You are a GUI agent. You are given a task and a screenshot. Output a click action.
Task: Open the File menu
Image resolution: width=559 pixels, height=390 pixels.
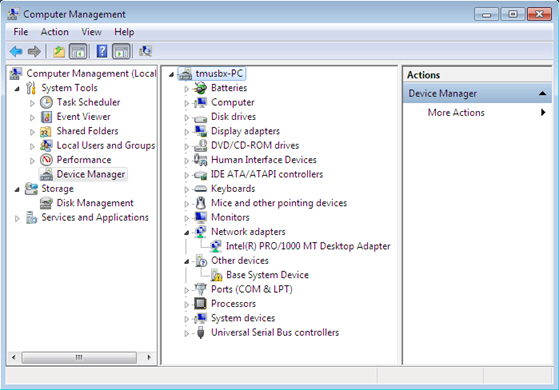point(21,32)
